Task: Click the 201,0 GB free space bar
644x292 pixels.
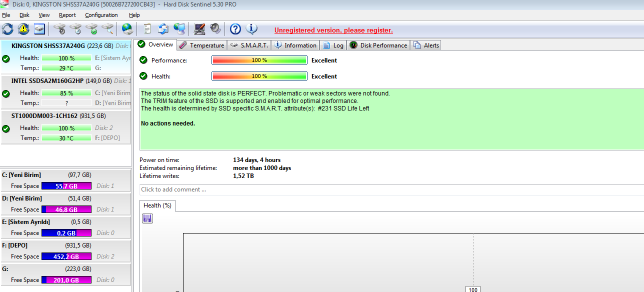Action: pos(66,280)
